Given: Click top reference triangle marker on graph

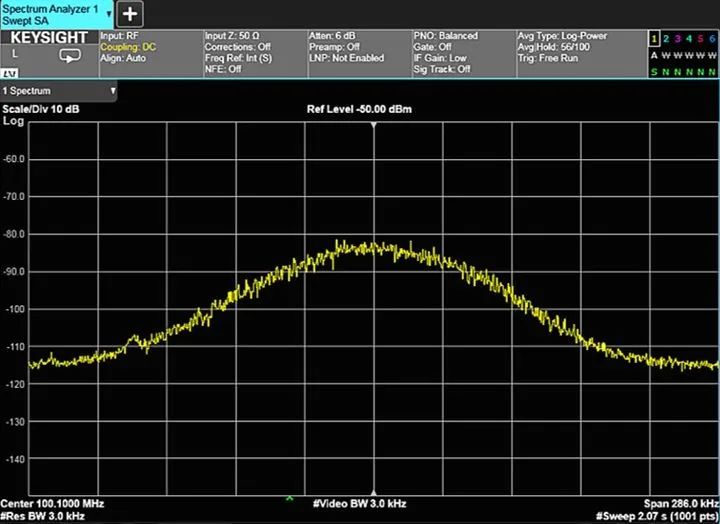Looking at the screenshot, I should pyautogui.click(x=374, y=126).
